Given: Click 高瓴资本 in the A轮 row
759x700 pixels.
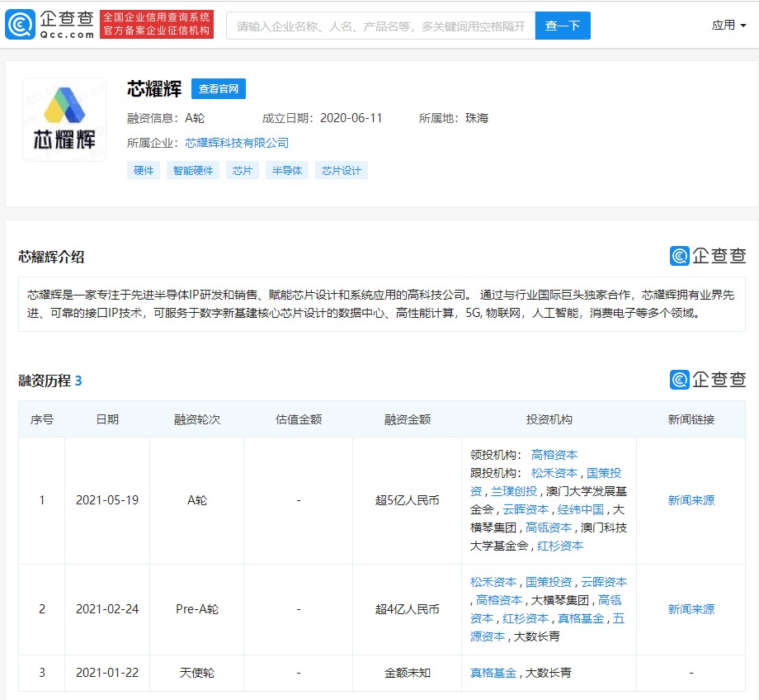Looking at the screenshot, I should 549,527.
